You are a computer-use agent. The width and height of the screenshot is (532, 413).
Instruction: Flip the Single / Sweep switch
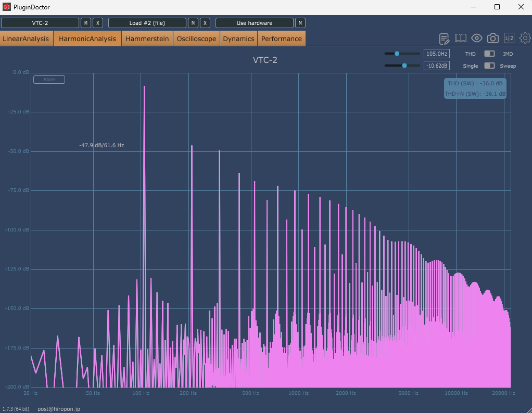pyautogui.click(x=489, y=66)
